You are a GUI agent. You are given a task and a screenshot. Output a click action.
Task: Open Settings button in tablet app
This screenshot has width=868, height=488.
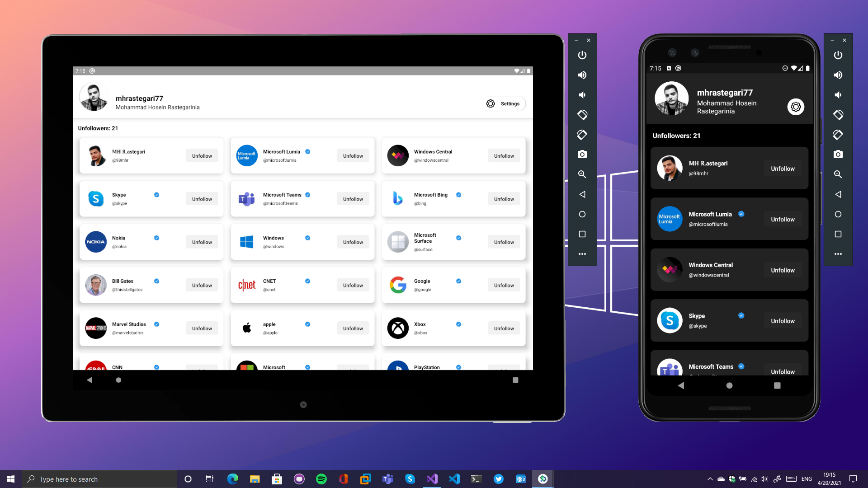[504, 104]
